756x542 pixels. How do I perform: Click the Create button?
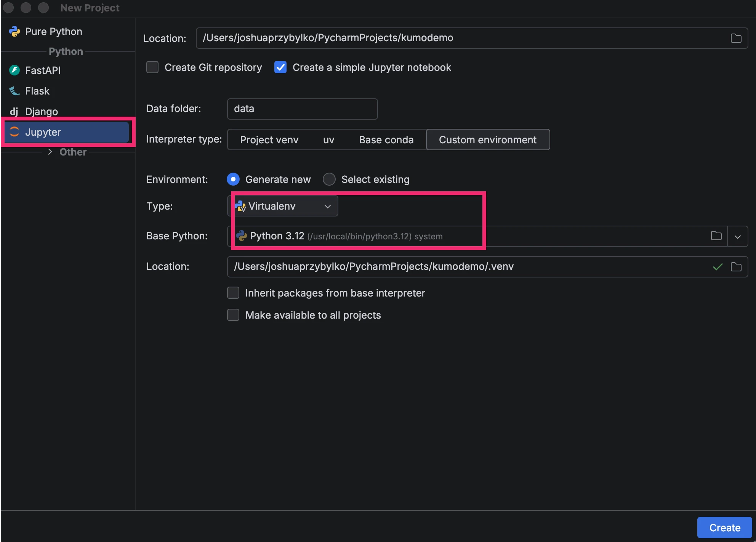pyautogui.click(x=724, y=528)
